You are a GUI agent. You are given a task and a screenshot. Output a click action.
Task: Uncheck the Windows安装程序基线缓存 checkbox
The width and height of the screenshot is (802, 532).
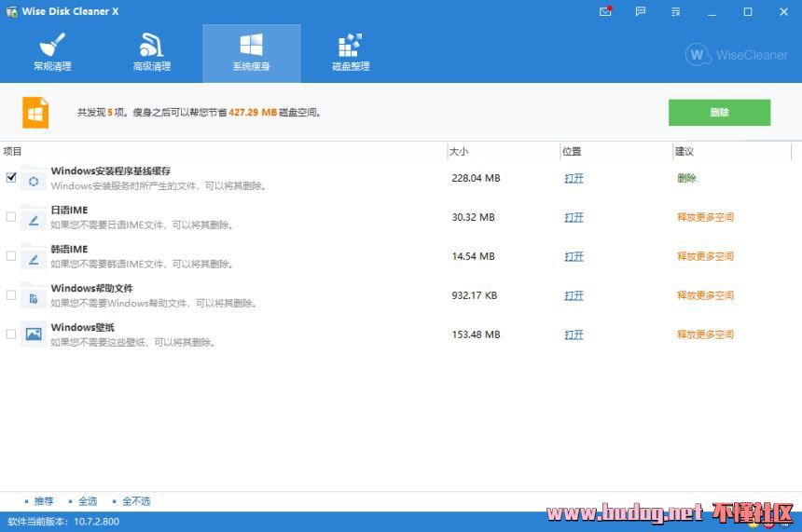(11, 178)
